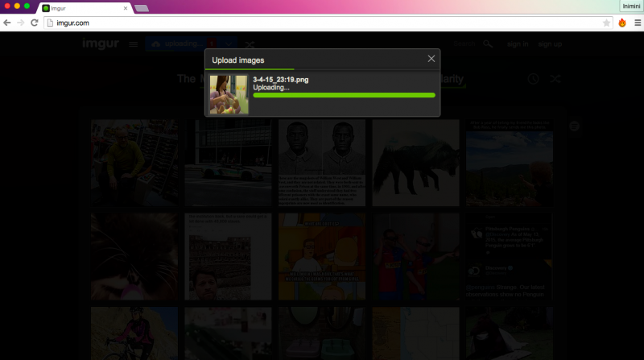Open a new browser tab

pyautogui.click(x=142, y=8)
